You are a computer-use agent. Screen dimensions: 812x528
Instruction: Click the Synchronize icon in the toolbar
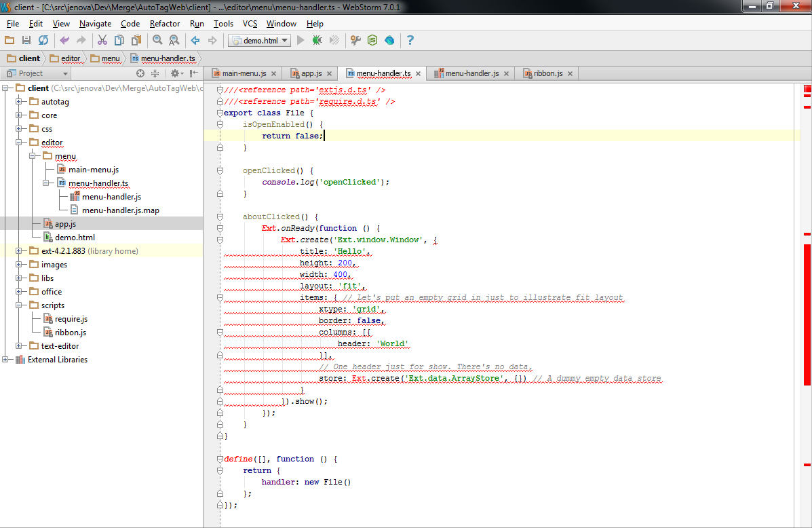pyautogui.click(x=43, y=41)
